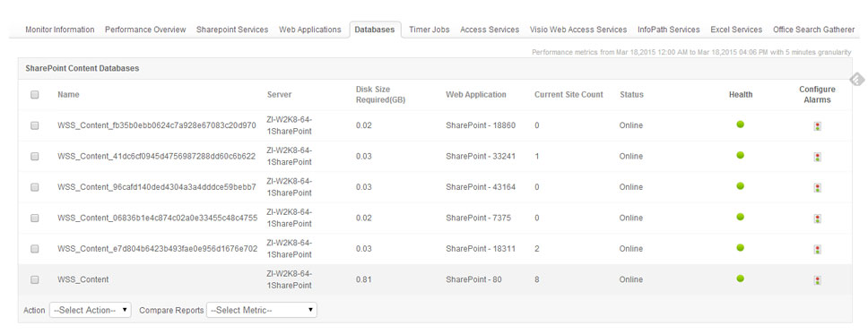868x334 pixels.
Task: Open Configure Alarms for SharePoint - 80 row
Action: [x=818, y=280]
